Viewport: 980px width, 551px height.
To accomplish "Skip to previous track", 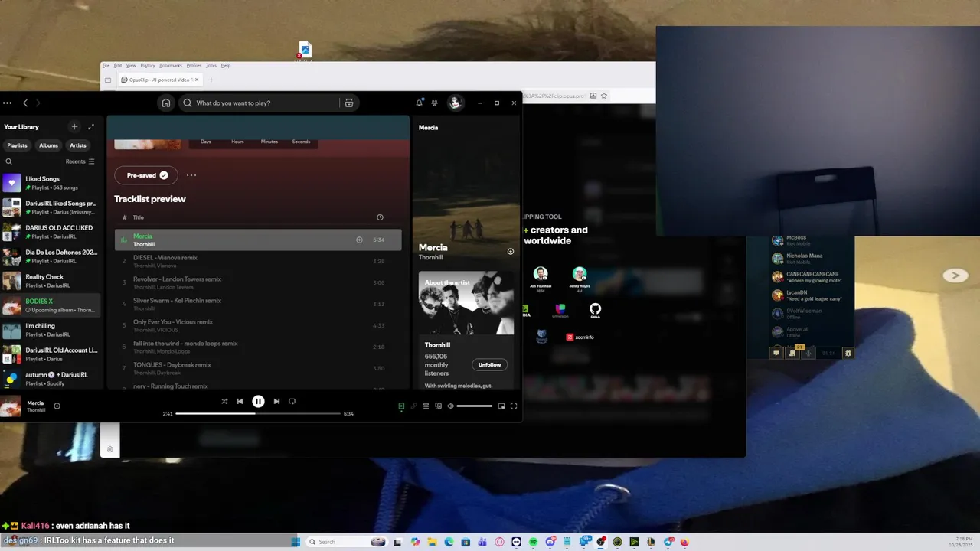I will click(240, 401).
